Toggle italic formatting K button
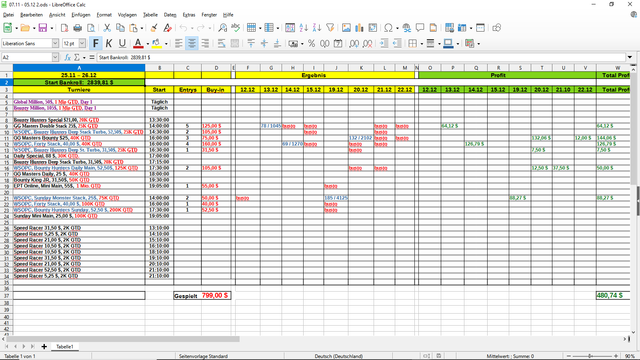This screenshot has width=640, height=360. pos(109,43)
